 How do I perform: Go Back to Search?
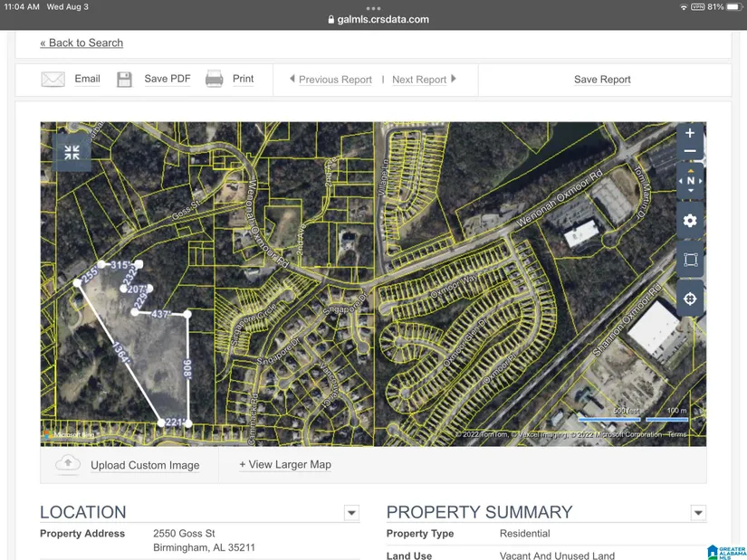(x=81, y=43)
